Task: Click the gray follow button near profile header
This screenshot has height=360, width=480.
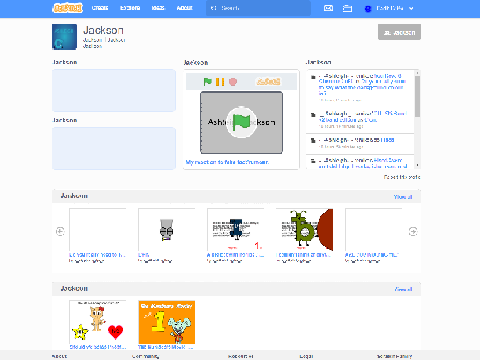Action: (399, 32)
